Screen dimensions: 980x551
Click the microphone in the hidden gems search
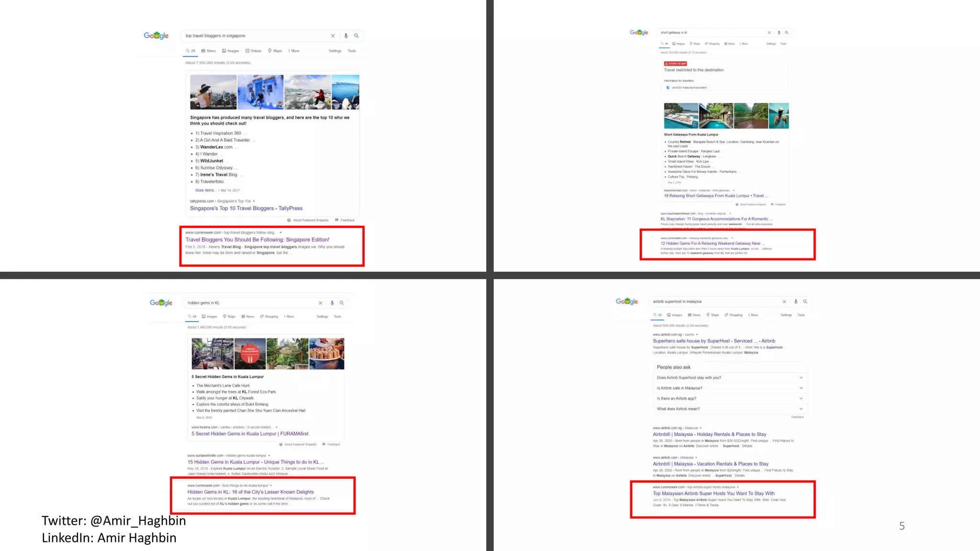click(332, 303)
